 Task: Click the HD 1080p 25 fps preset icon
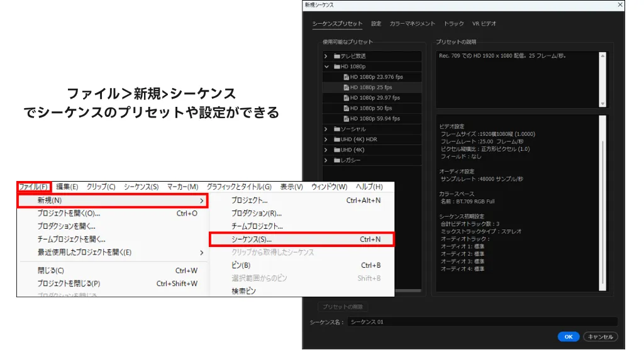pos(347,87)
